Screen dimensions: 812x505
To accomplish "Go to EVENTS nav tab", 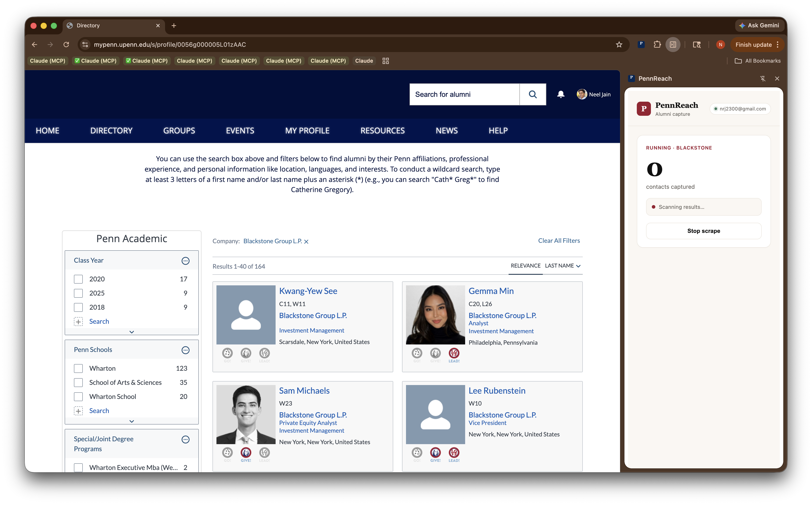I will [x=240, y=131].
